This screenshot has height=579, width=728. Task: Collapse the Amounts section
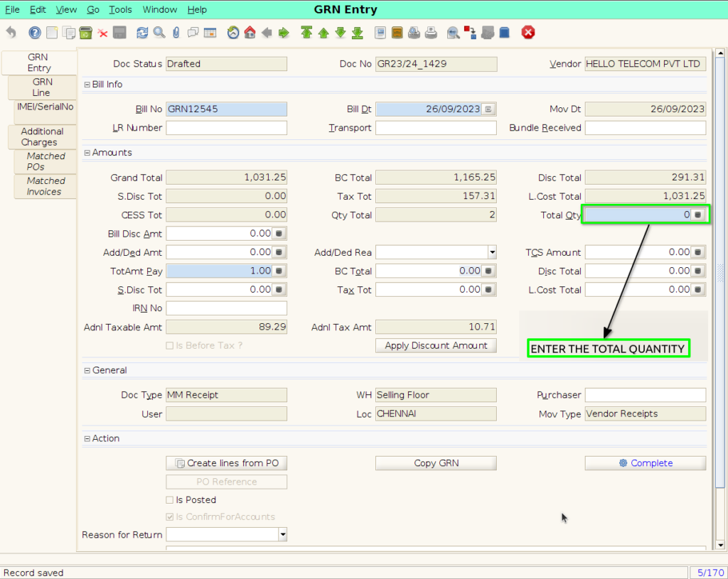87,153
